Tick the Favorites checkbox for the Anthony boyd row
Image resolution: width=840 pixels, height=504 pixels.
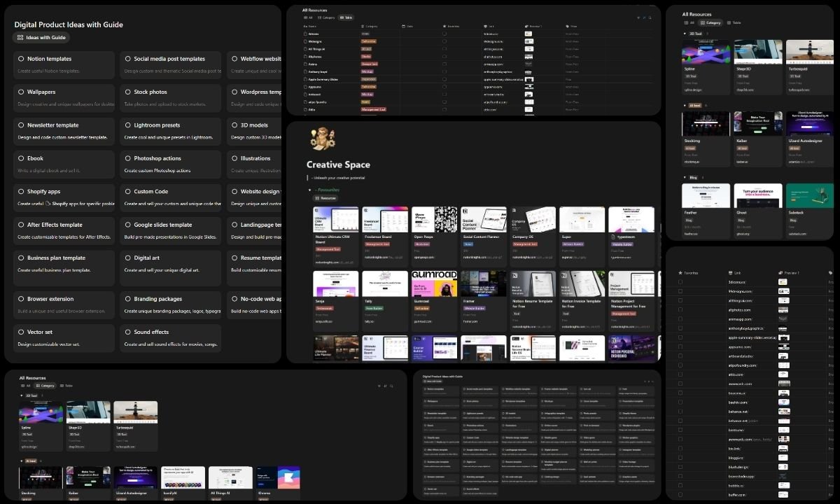click(x=444, y=71)
